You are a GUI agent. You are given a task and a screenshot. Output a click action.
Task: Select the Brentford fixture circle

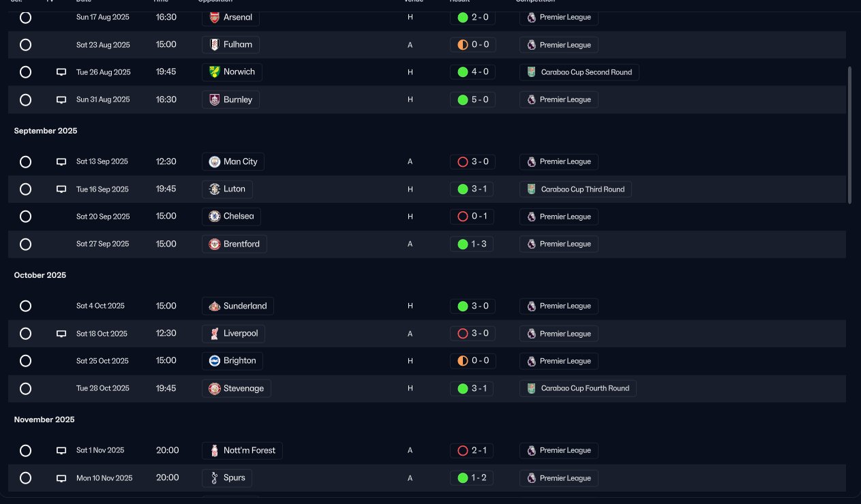point(25,245)
